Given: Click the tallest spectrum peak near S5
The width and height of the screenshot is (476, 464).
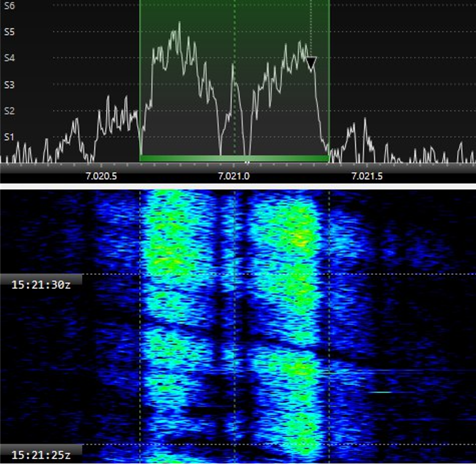Looking at the screenshot, I should (x=179, y=23).
